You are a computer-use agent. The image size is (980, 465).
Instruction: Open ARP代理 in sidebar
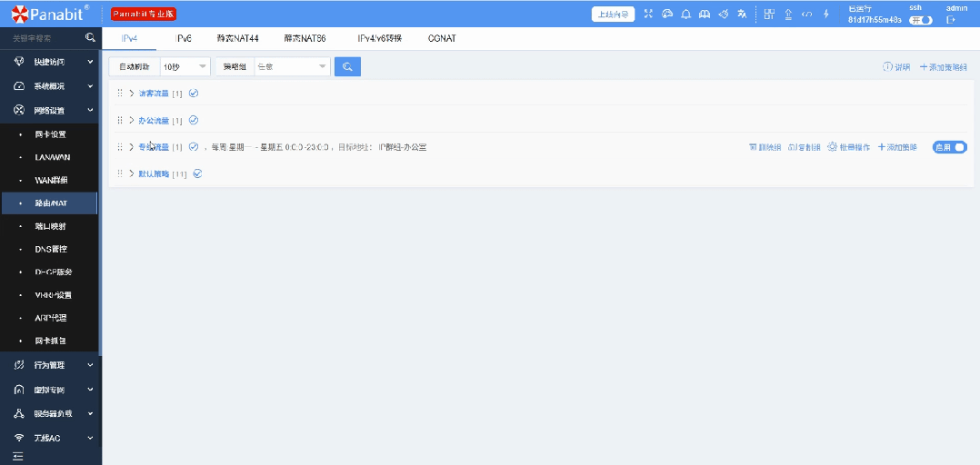[x=50, y=318]
